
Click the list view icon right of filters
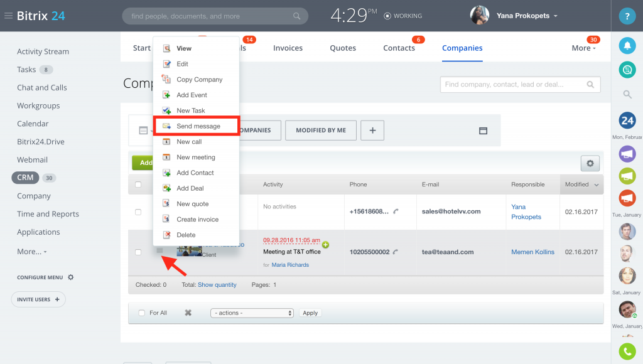[x=483, y=131]
